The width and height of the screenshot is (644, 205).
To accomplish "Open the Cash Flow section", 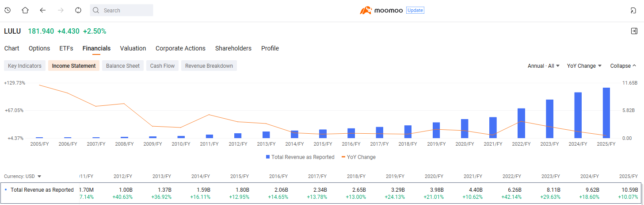I will point(162,66).
